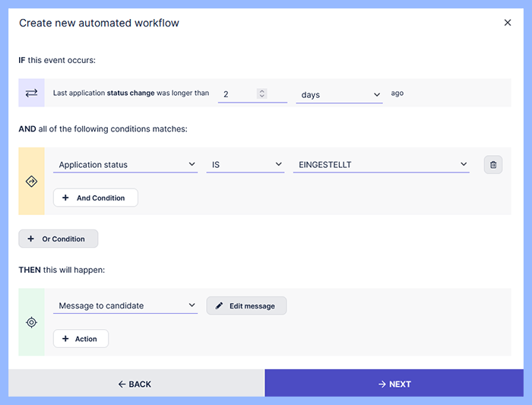Viewport: 532px width, 405px height.
Task: Open the IS operator dropdown
Action: [245, 165]
